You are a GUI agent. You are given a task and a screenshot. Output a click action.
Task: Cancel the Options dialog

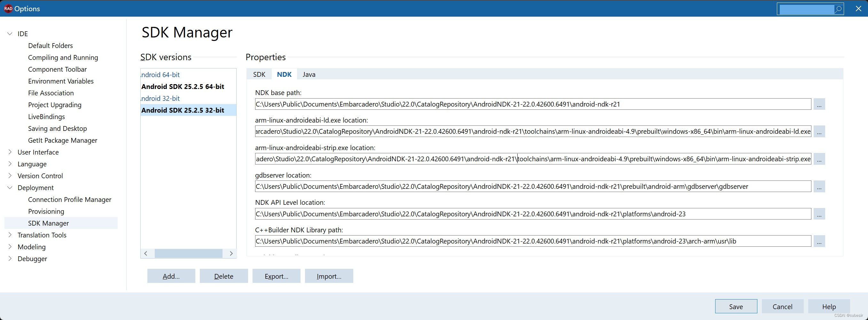tap(782, 306)
